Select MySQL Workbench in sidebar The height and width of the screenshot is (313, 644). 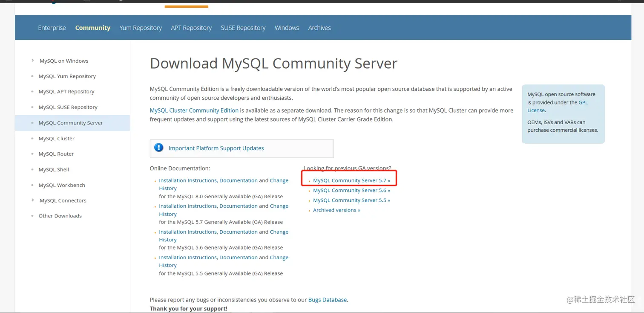click(x=62, y=185)
